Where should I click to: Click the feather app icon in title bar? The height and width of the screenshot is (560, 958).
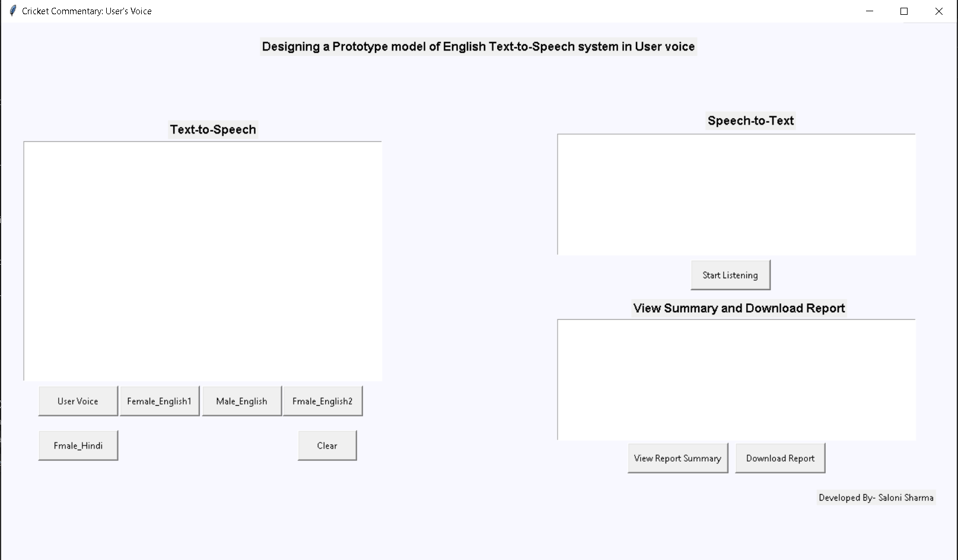tap(13, 11)
